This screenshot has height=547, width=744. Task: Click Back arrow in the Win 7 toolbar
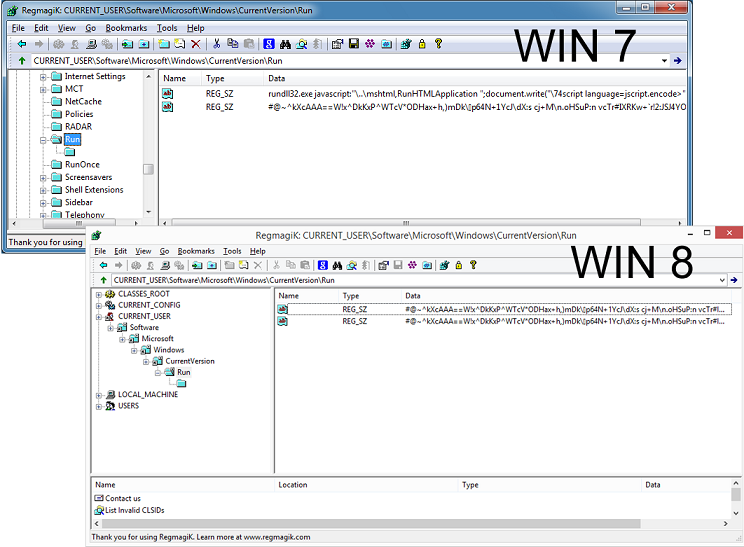(22, 44)
